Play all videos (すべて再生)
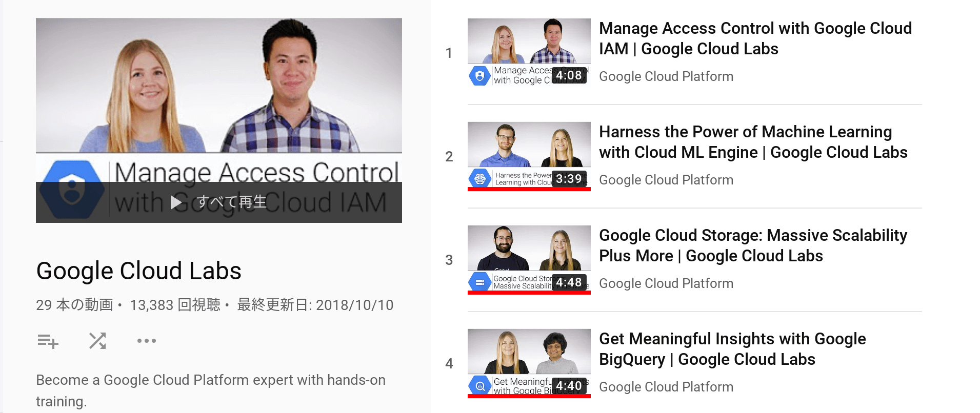This screenshot has width=980, height=413. tap(219, 202)
